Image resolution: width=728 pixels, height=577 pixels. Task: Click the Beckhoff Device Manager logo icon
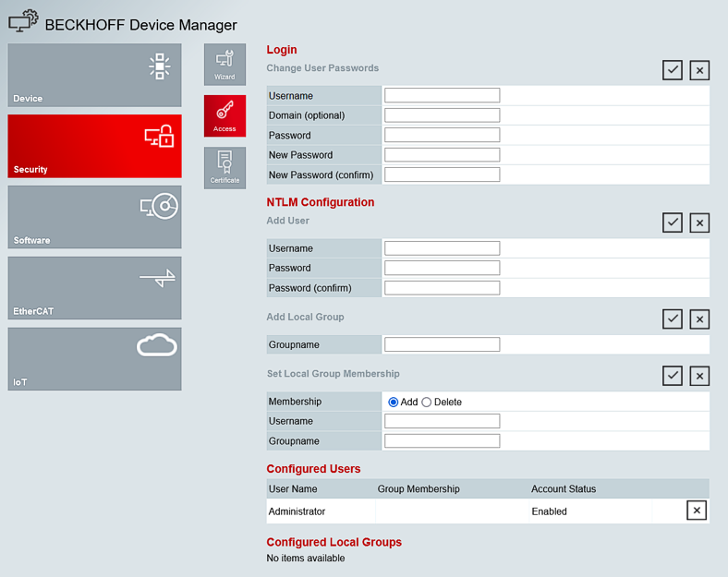(23, 21)
